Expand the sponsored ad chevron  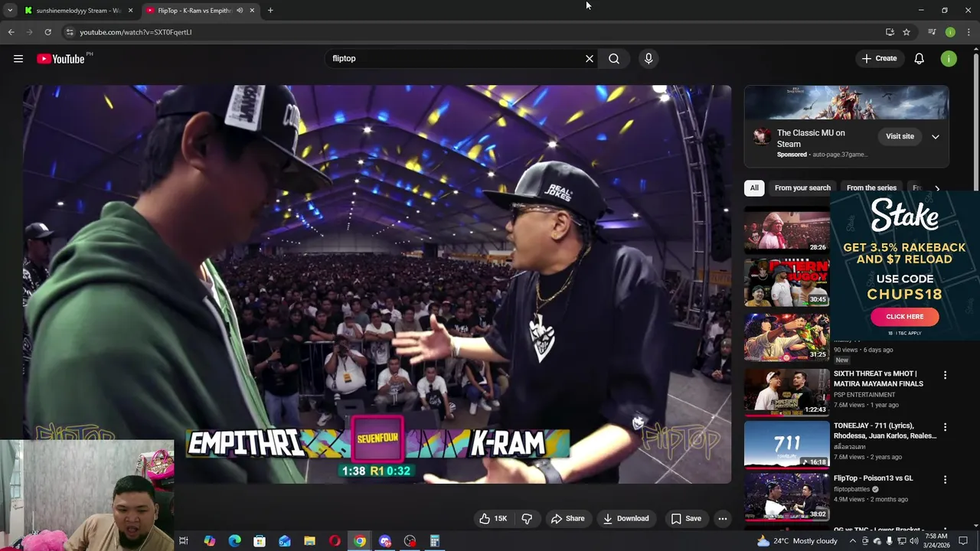coord(935,137)
